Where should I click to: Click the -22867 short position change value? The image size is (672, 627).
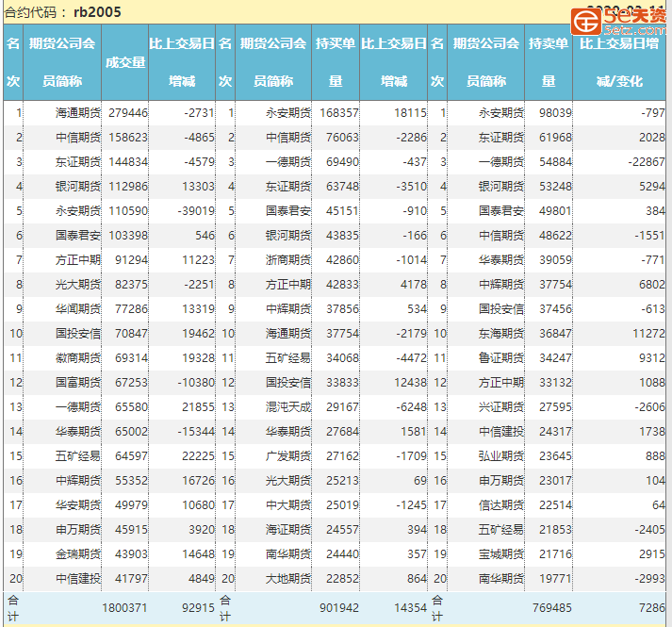(x=644, y=162)
